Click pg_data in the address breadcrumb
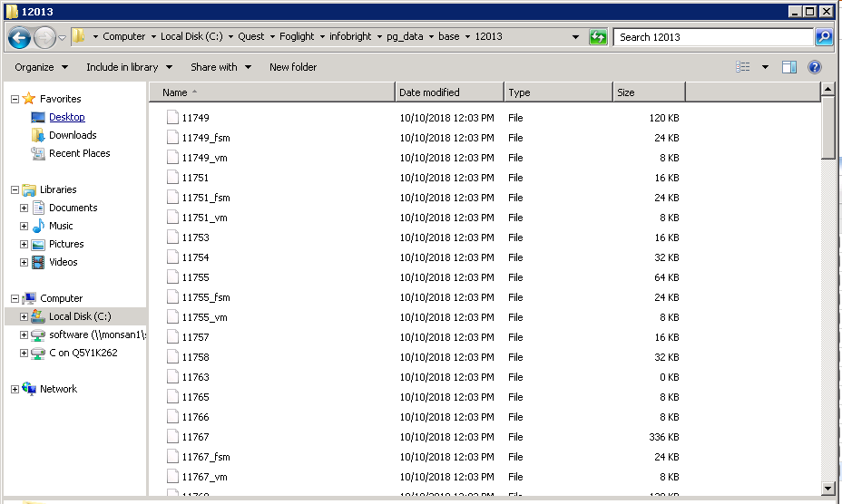The image size is (842, 504). (406, 37)
